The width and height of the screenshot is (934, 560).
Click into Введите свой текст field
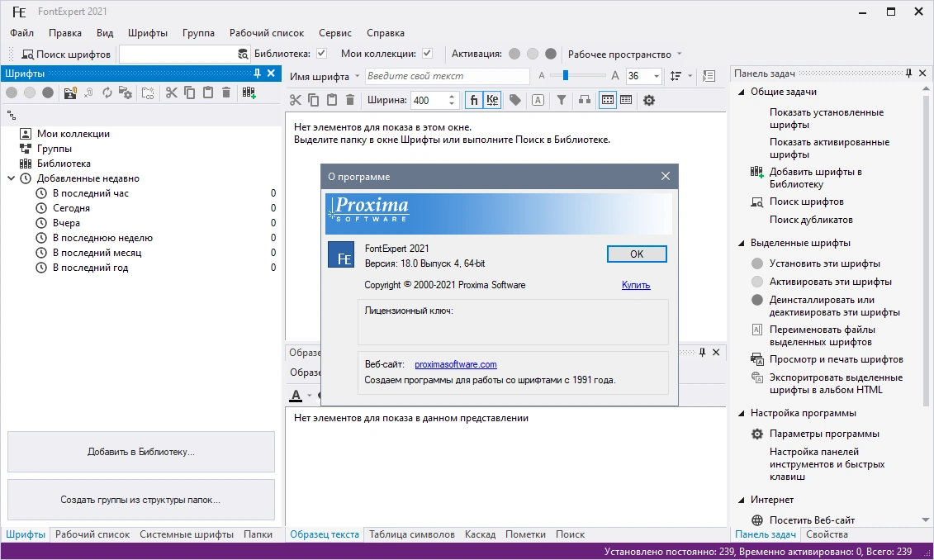point(447,76)
